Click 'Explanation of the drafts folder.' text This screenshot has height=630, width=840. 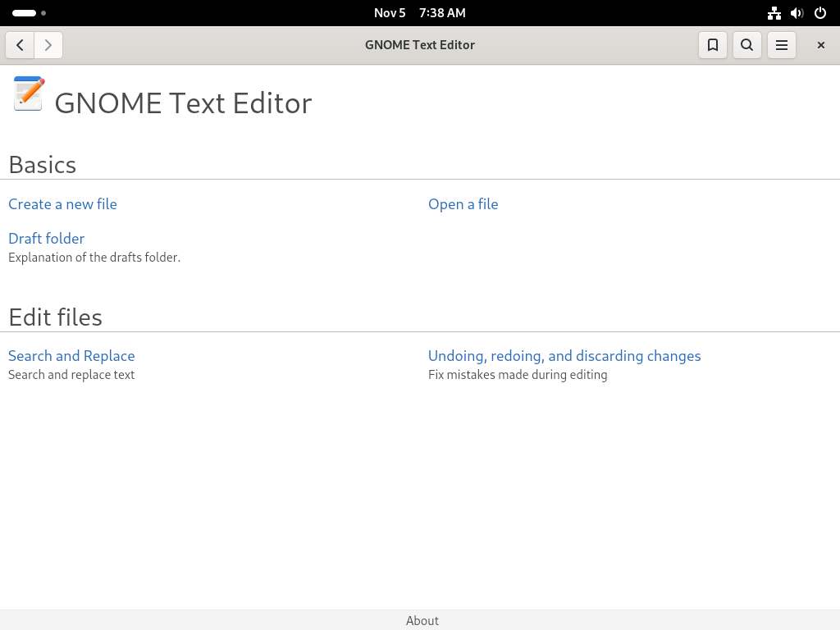point(94,257)
